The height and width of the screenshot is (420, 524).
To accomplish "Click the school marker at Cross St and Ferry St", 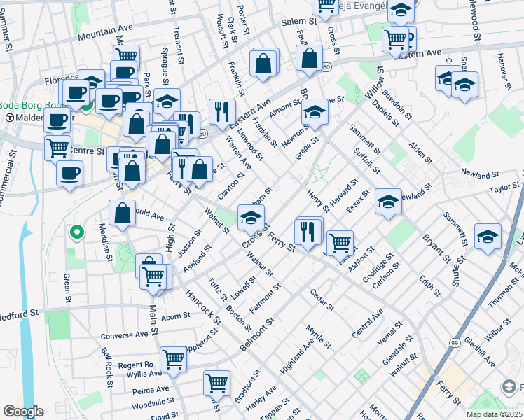I will point(251,218).
